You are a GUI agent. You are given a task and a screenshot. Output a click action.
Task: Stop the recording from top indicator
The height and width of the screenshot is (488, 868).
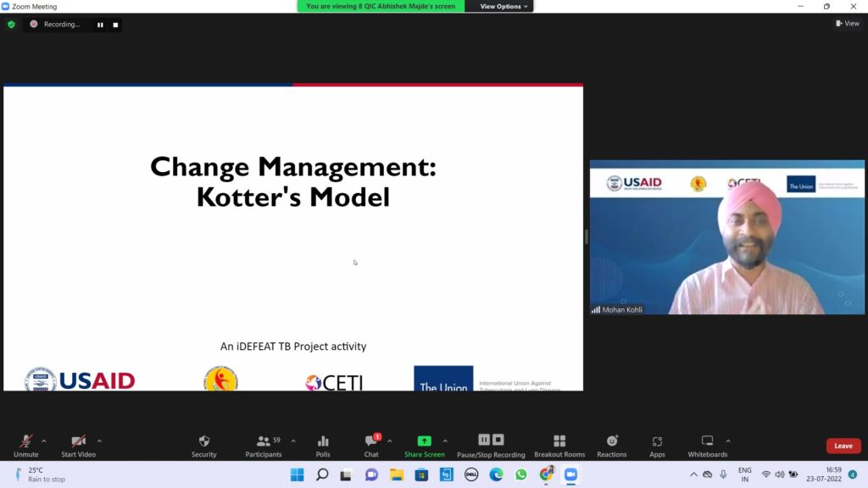[115, 25]
